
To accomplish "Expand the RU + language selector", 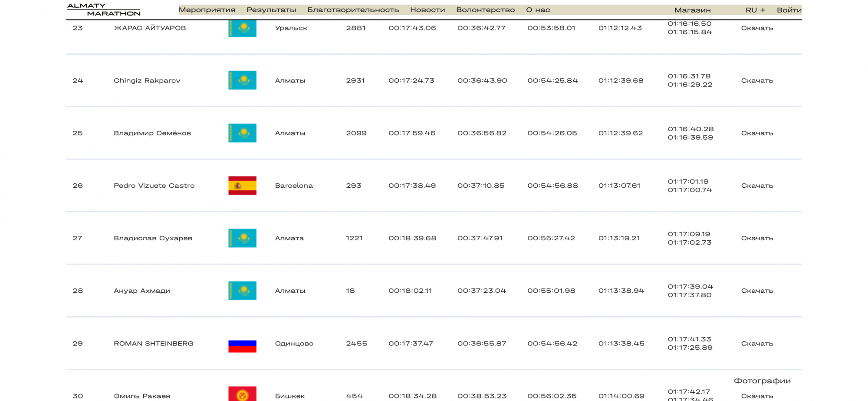I will click(755, 10).
